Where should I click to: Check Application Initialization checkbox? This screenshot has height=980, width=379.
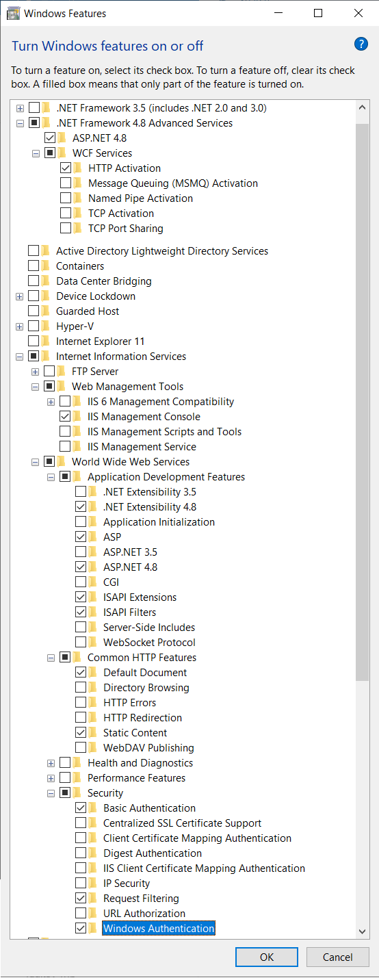(81, 522)
